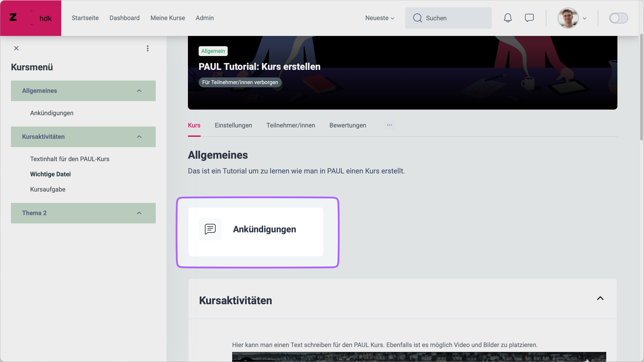Viewport: 644px width, 362px height.
Task: Open the notifications bell icon
Action: (507, 18)
